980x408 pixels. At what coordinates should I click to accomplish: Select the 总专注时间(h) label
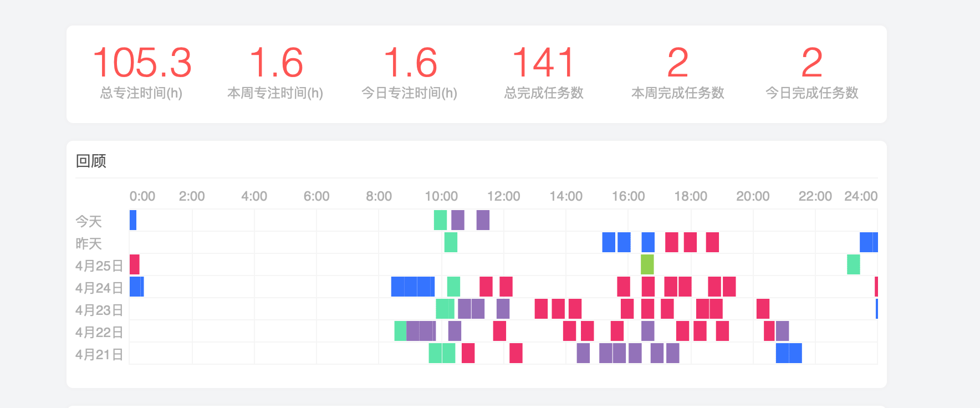coord(141,93)
